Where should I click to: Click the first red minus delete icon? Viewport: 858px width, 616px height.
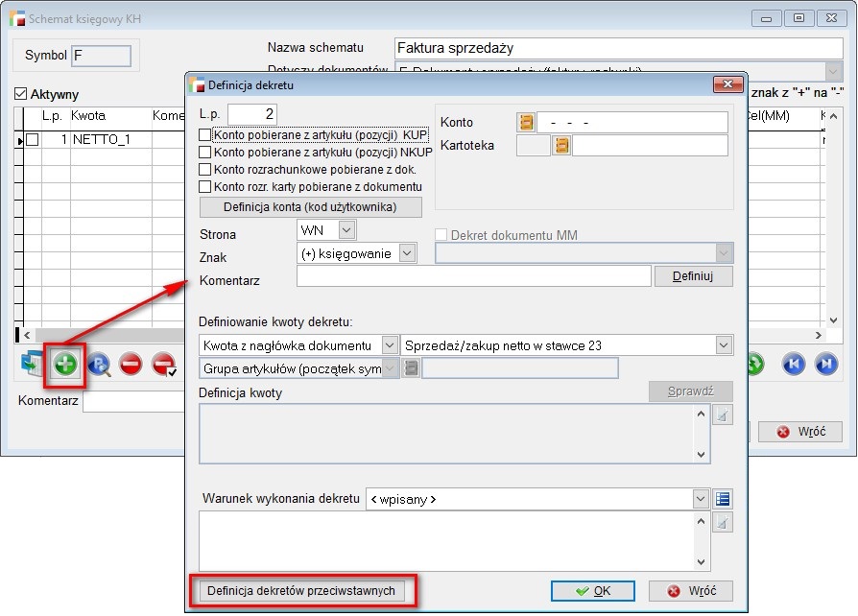(x=131, y=365)
